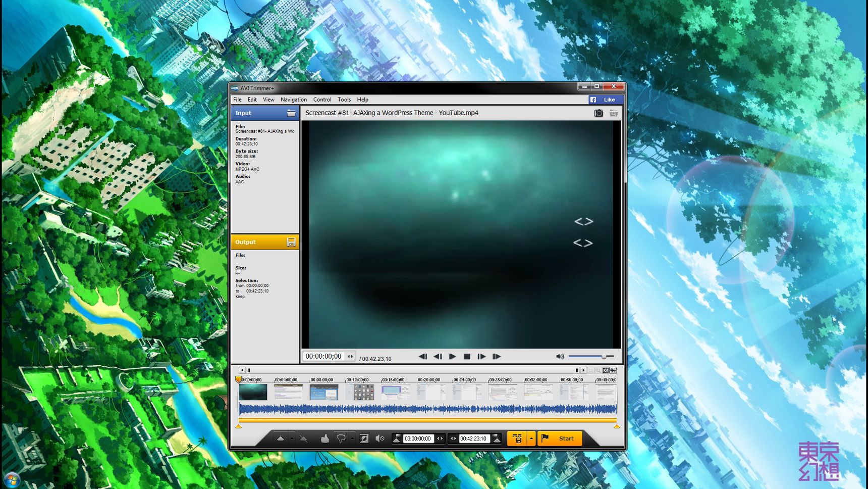Open the Navigation menu

pyautogui.click(x=294, y=100)
